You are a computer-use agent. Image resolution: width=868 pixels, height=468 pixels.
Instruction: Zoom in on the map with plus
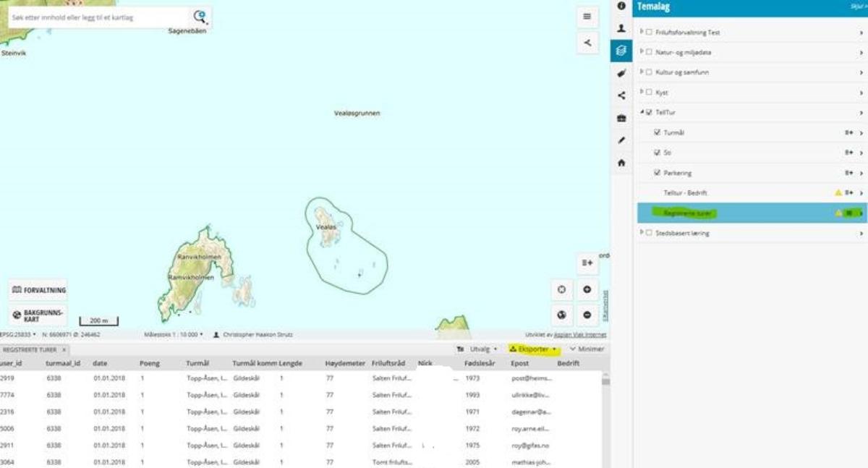(587, 289)
